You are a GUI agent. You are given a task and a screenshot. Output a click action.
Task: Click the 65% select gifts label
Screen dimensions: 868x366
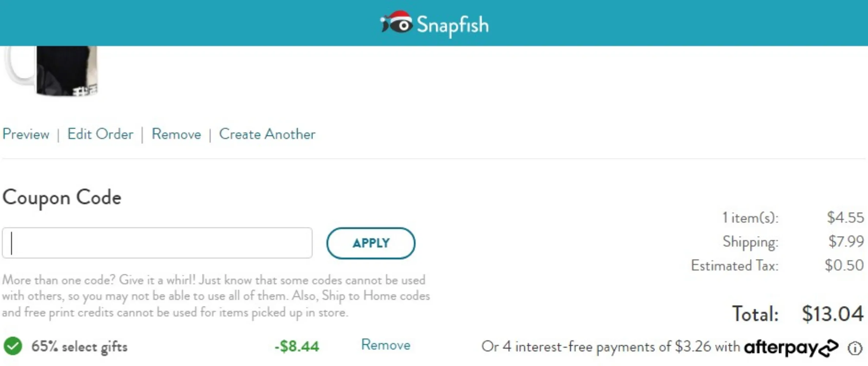coord(79,347)
